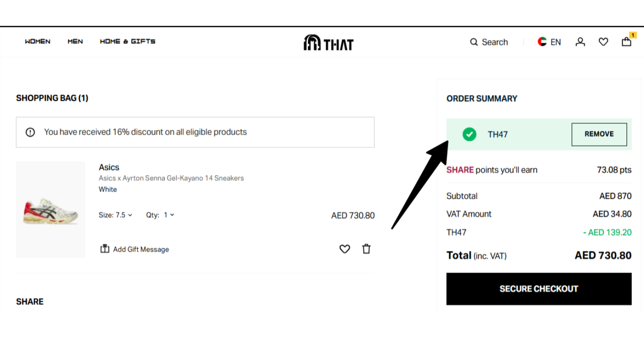Click the Shopping Bag (1) heading

(x=52, y=98)
